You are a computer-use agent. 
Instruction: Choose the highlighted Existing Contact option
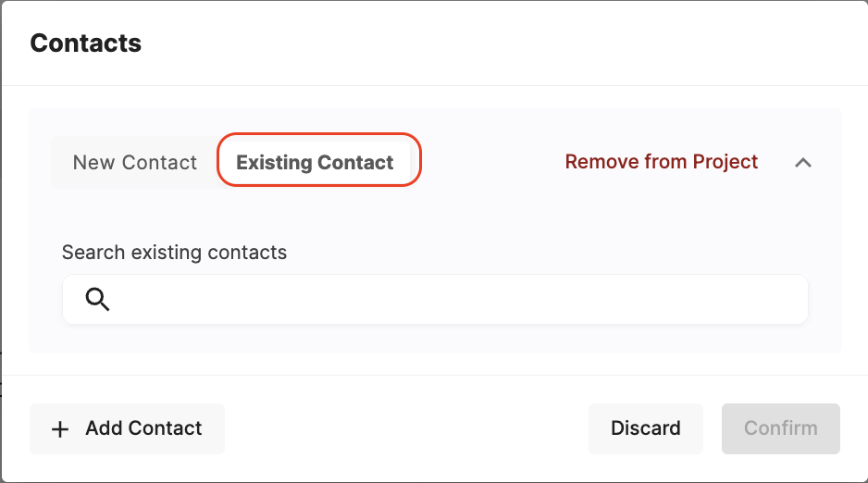click(315, 162)
